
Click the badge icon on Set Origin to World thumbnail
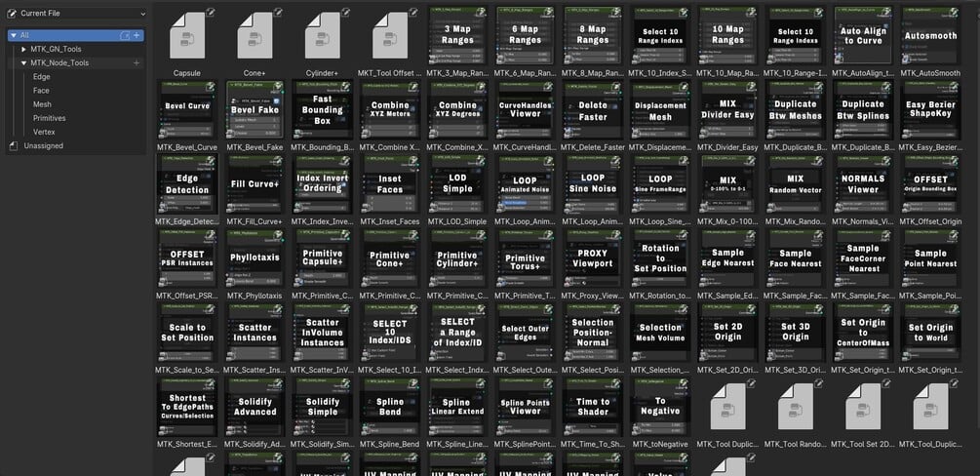click(953, 309)
